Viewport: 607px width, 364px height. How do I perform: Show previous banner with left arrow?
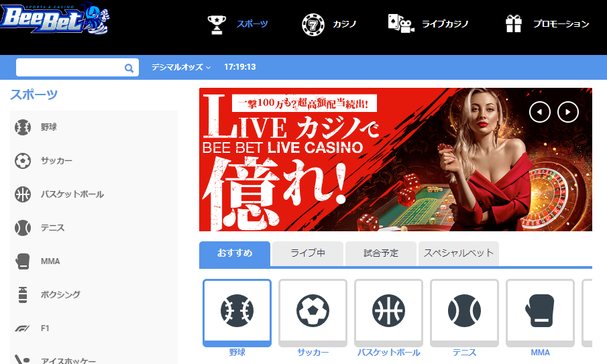540,112
